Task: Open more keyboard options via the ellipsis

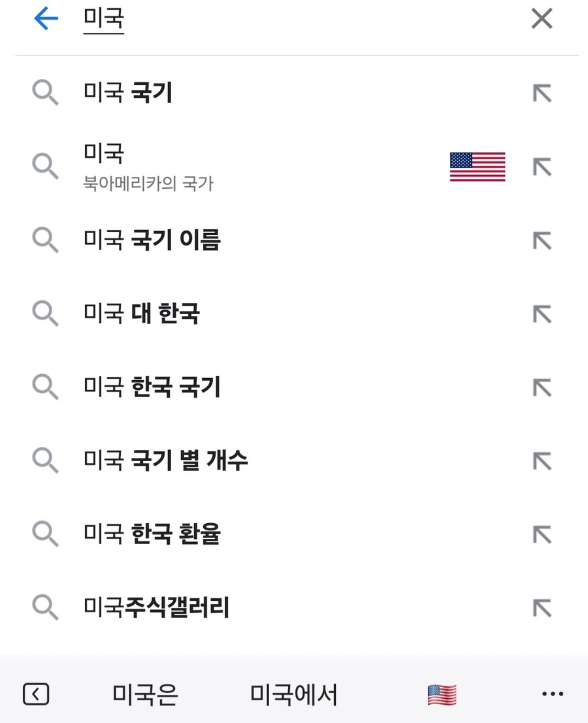Action: pos(553,694)
